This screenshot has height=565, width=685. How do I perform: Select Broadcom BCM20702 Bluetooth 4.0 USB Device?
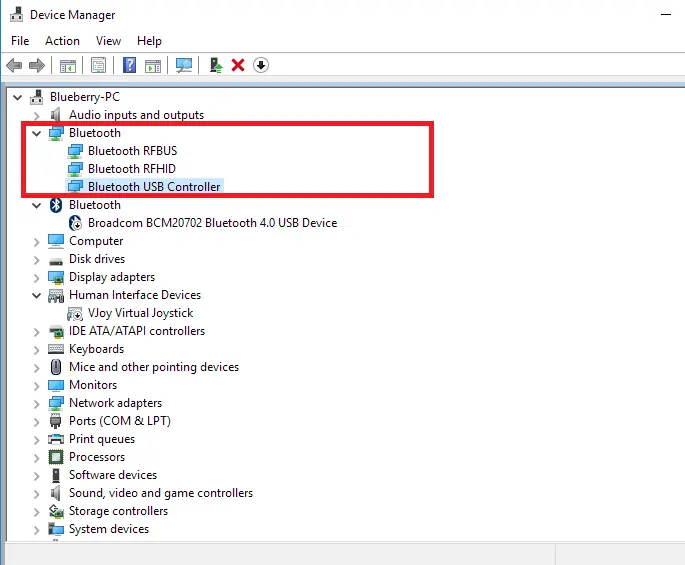(x=212, y=223)
